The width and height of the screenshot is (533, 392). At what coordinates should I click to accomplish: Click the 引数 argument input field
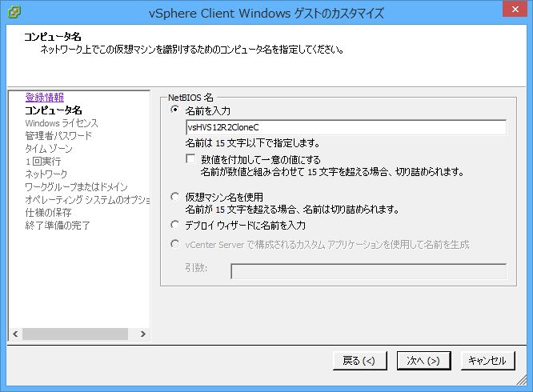[x=368, y=271]
